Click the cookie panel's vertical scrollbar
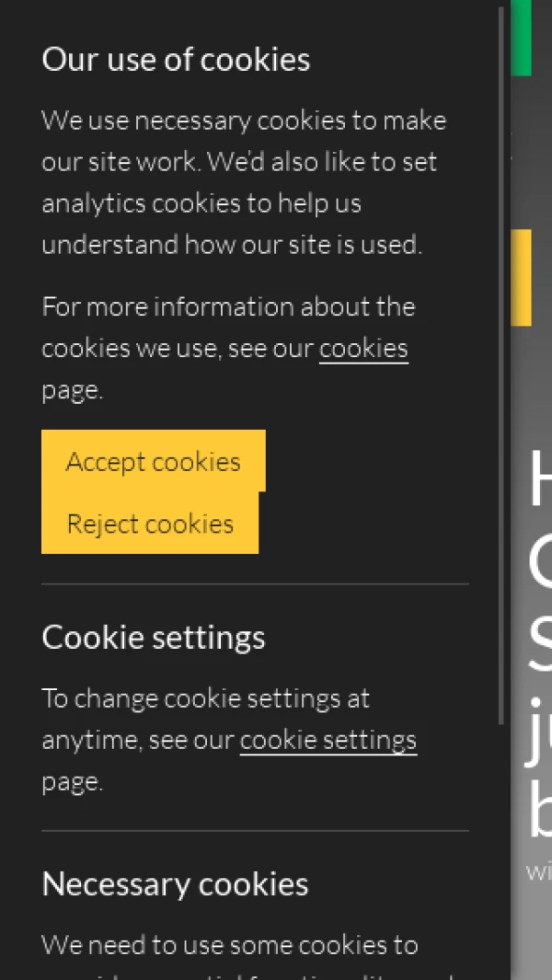The image size is (552, 980). pyautogui.click(x=501, y=368)
